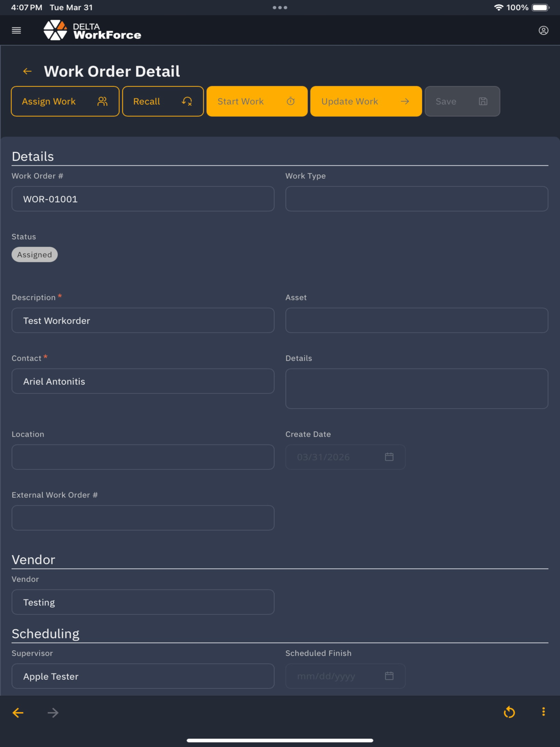Tap the browser back arrow at bottom

(x=18, y=713)
